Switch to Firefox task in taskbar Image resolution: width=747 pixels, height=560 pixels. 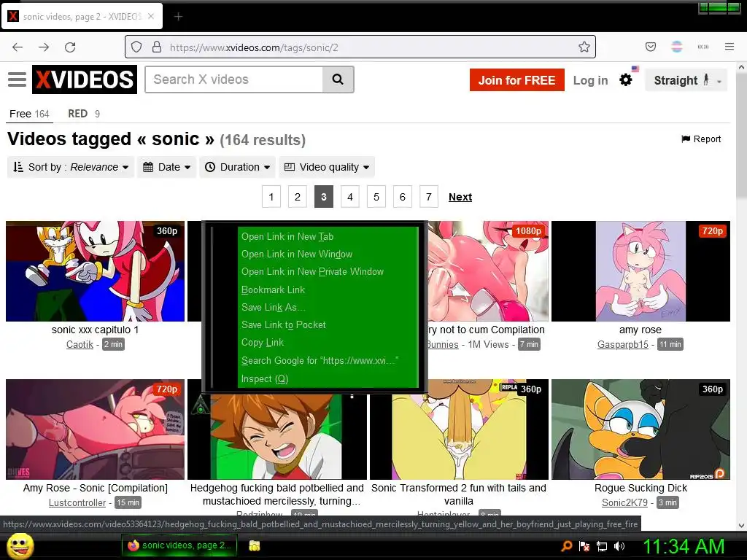[179, 545]
